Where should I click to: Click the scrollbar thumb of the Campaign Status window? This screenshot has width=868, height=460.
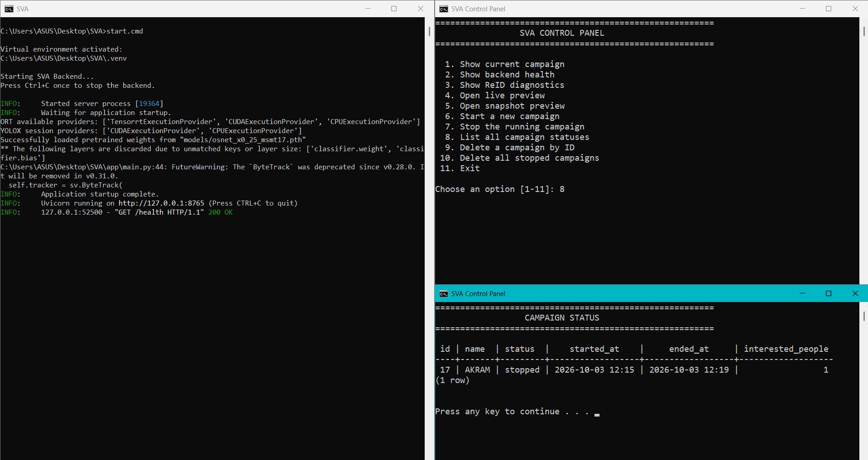pyautogui.click(x=864, y=316)
